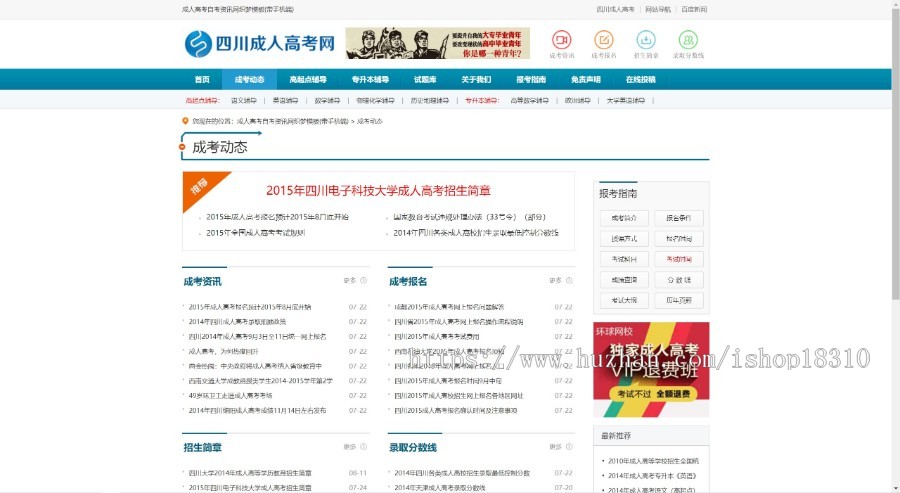The height and width of the screenshot is (493, 900).
Task: Click the 数学辅导 sub-navigation link
Action: point(327,100)
